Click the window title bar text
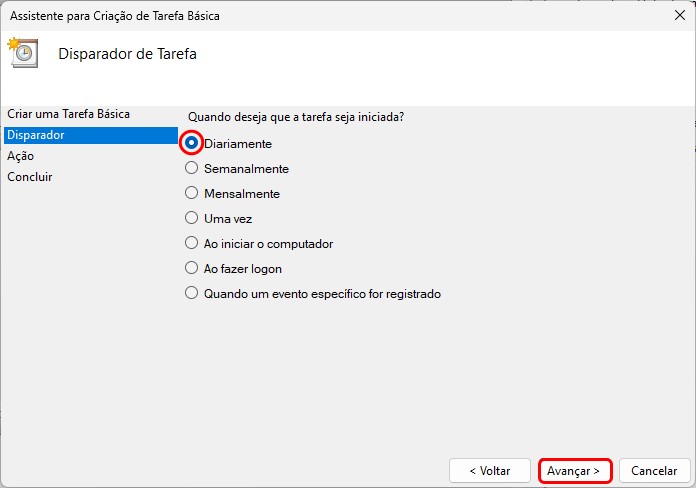This screenshot has width=696, height=488. [x=113, y=15]
